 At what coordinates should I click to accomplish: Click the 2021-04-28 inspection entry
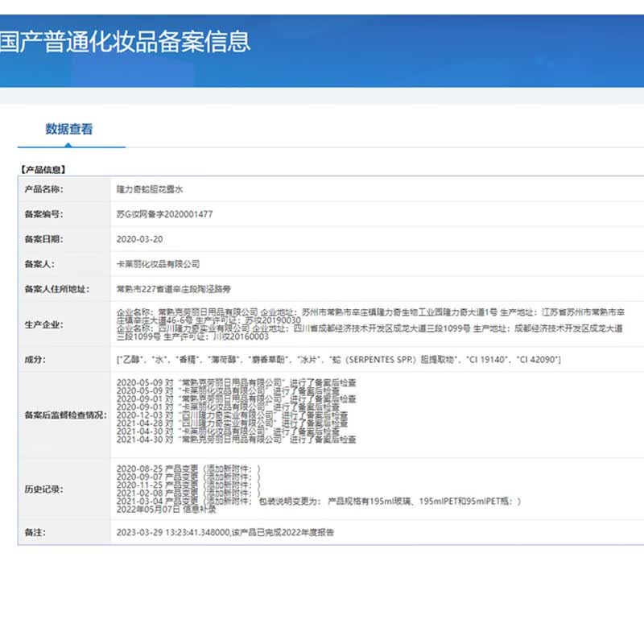[232, 423]
